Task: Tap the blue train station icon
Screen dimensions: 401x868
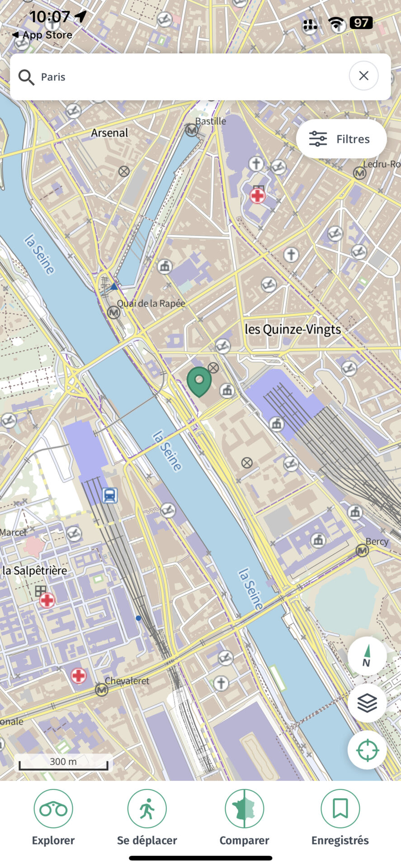Action: (109, 495)
